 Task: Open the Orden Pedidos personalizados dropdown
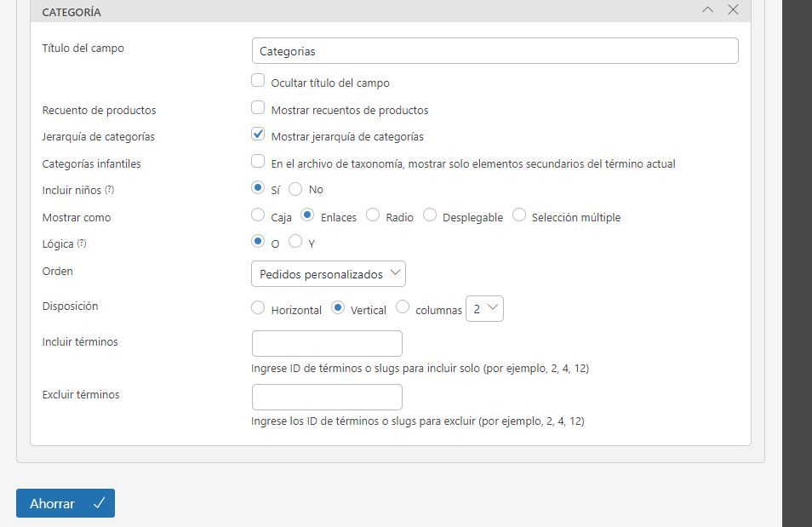(329, 273)
